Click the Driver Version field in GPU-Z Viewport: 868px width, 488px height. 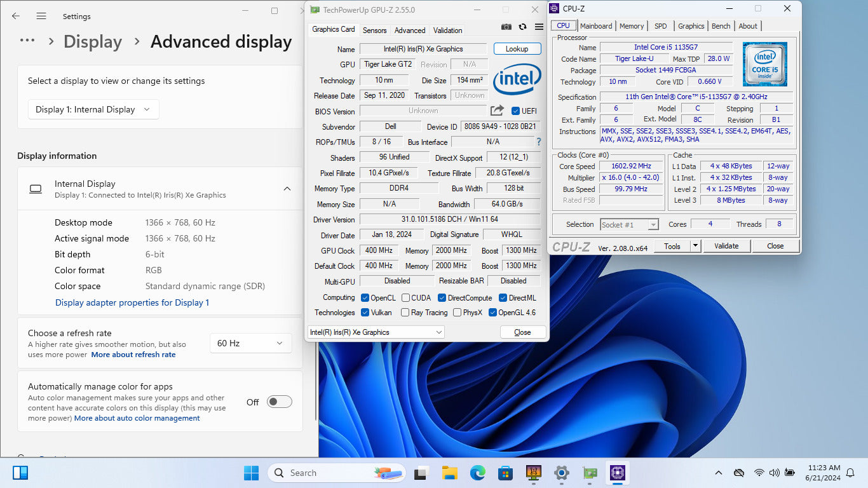[450, 220]
